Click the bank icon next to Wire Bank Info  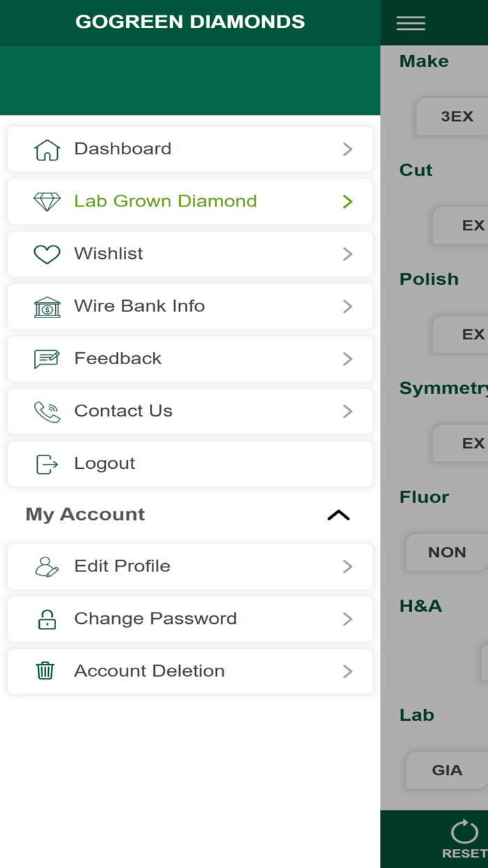pyautogui.click(x=46, y=306)
